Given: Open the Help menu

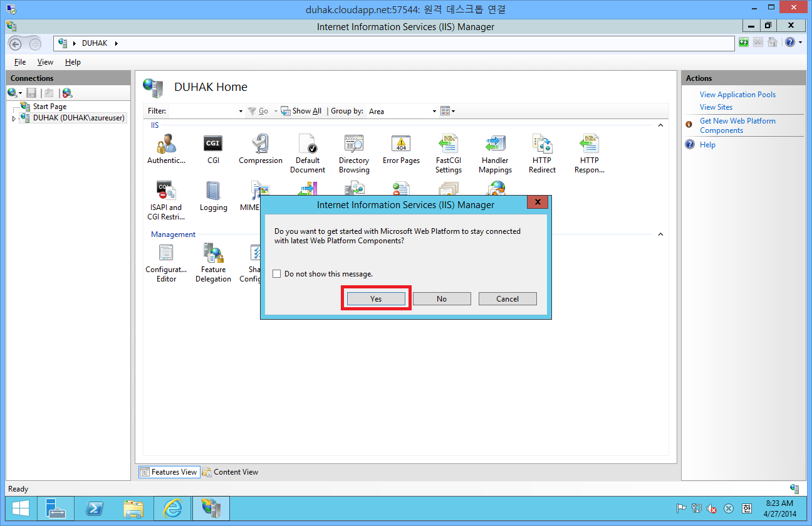Looking at the screenshot, I should click(x=73, y=62).
